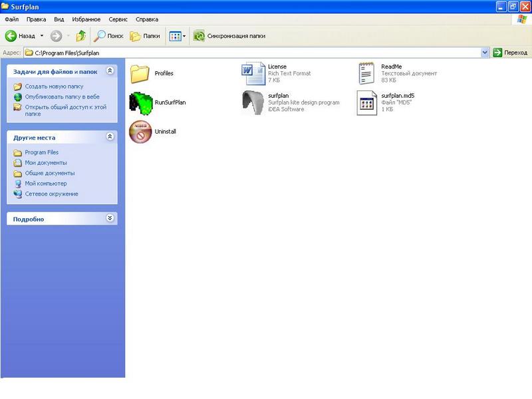This screenshot has width=532, height=399.
Task: Click the Создать новую папку link
Action: (54, 86)
